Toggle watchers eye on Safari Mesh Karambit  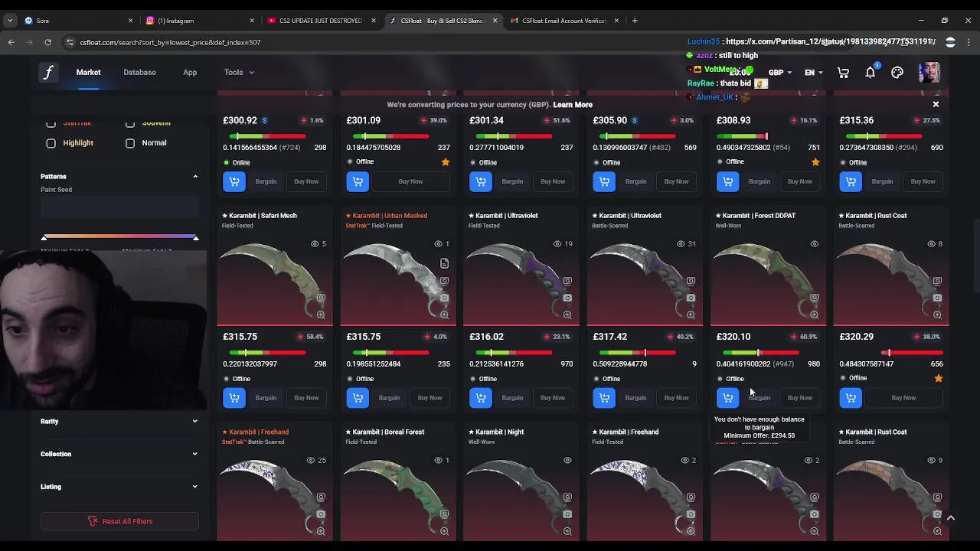(x=315, y=244)
